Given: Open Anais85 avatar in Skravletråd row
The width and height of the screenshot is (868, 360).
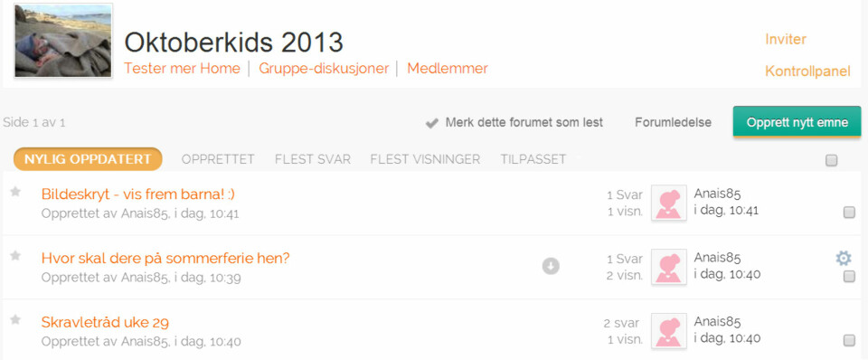Looking at the screenshot, I should coord(669,331).
